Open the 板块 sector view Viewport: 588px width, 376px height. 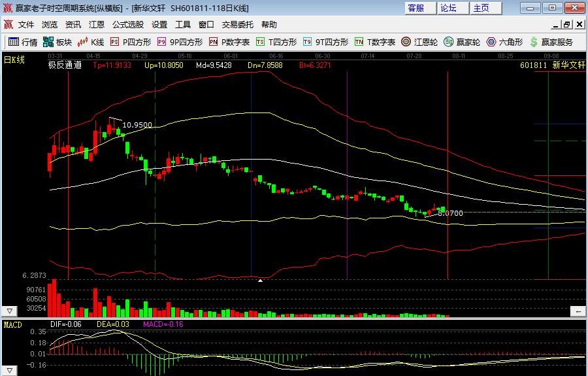(x=57, y=42)
